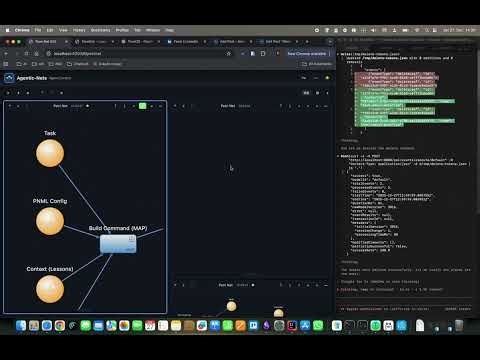This screenshot has width=480, height=360.
Task: Select the Build Command (MAP) transition
Action: (x=118, y=244)
